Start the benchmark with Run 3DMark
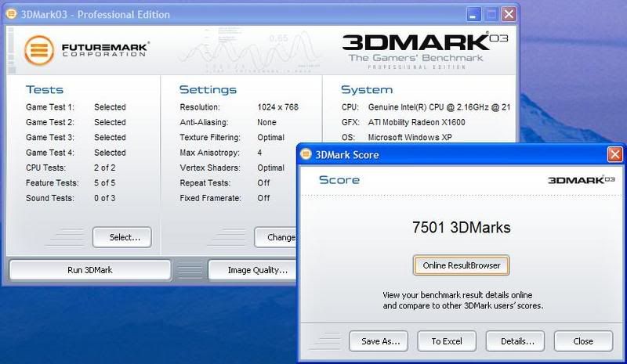The width and height of the screenshot is (627, 364). pos(90,270)
